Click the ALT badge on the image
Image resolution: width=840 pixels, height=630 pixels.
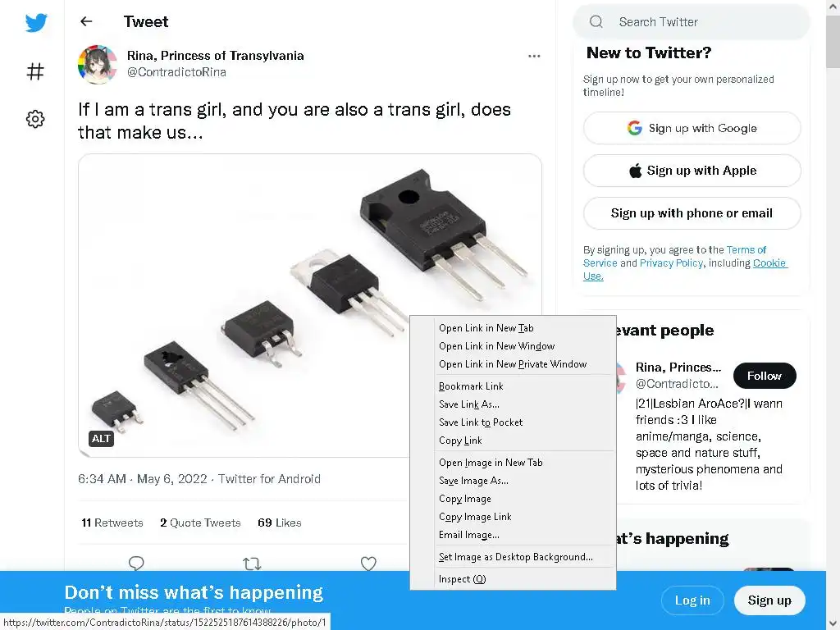101,439
